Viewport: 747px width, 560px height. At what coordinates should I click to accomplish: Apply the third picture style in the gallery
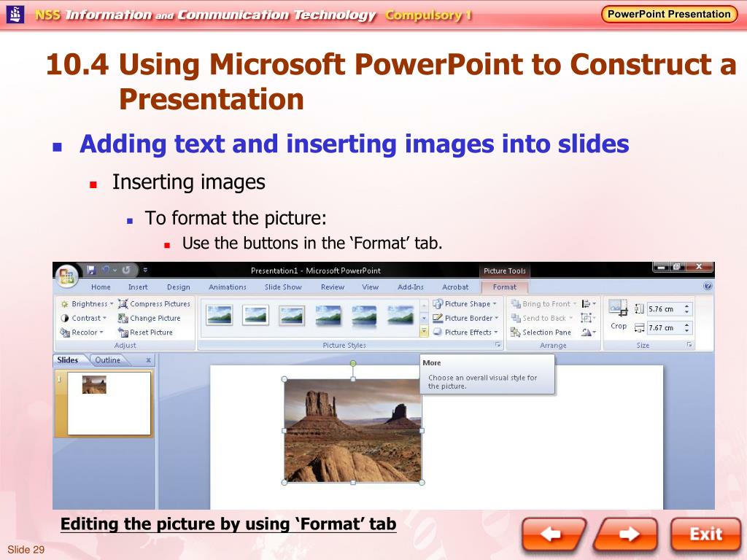[x=292, y=315]
